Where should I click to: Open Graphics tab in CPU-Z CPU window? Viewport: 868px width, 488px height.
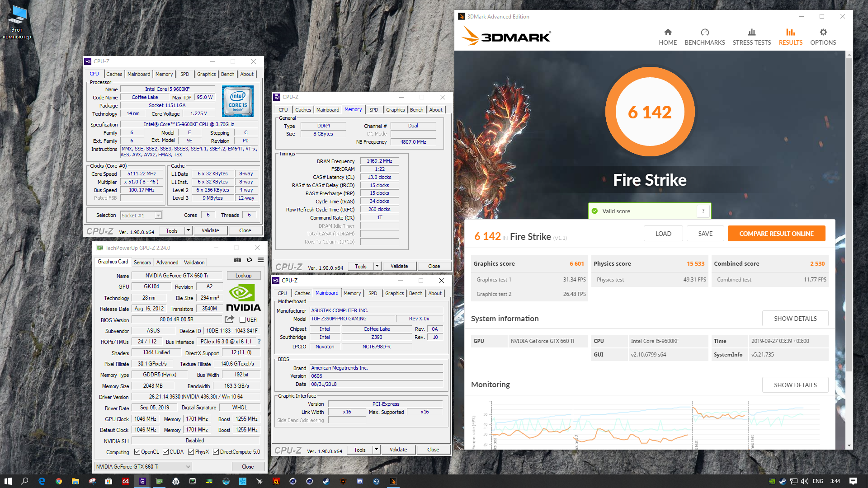pyautogui.click(x=207, y=74)
